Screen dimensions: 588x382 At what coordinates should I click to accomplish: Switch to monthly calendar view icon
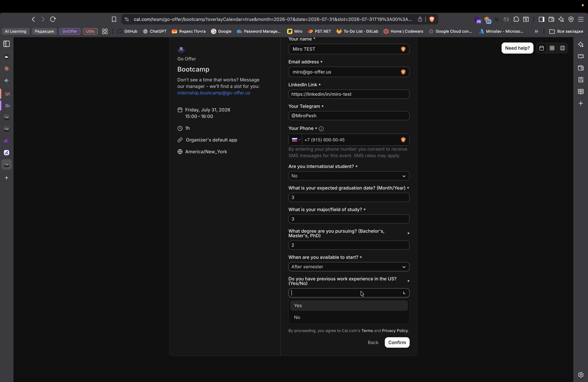pos(542,48)
